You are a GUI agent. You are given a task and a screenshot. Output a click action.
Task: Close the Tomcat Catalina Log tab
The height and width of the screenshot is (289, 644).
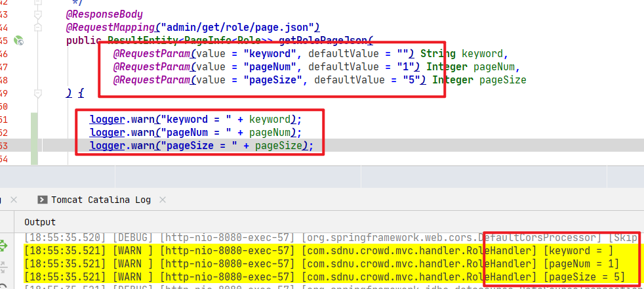click(x=161, y=200)
